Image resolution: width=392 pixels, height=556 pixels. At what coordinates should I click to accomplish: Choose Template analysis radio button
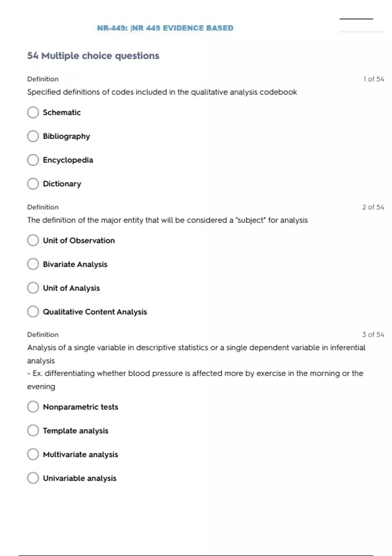pyautogui.click(x=33, y=431)
